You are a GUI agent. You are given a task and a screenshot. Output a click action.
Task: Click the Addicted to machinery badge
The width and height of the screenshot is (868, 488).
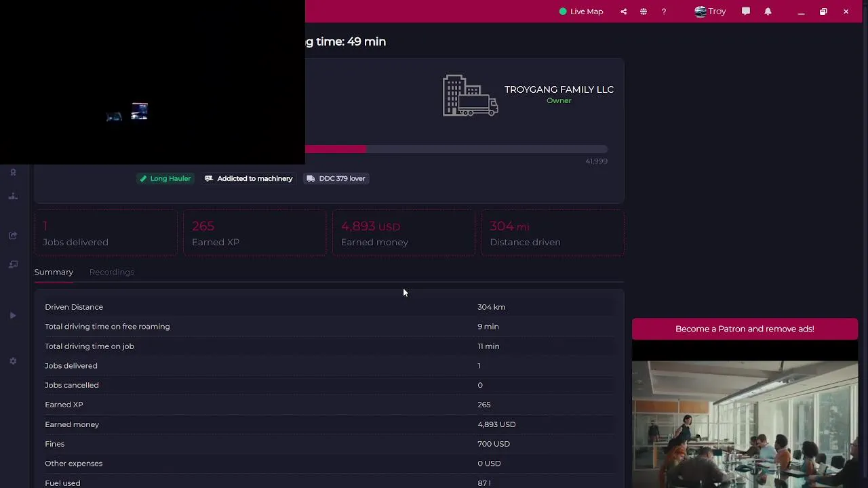249,178
